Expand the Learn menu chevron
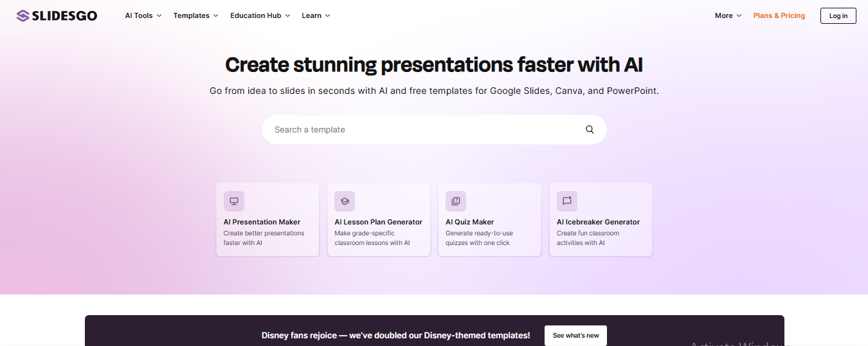The image size is (868, 346). click(327, 15)
